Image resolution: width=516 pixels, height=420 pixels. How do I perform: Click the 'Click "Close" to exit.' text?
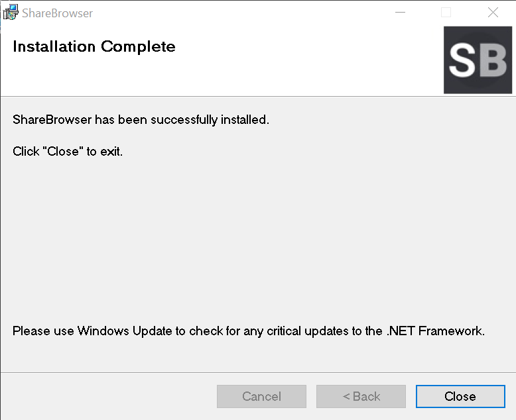[68, 152]
